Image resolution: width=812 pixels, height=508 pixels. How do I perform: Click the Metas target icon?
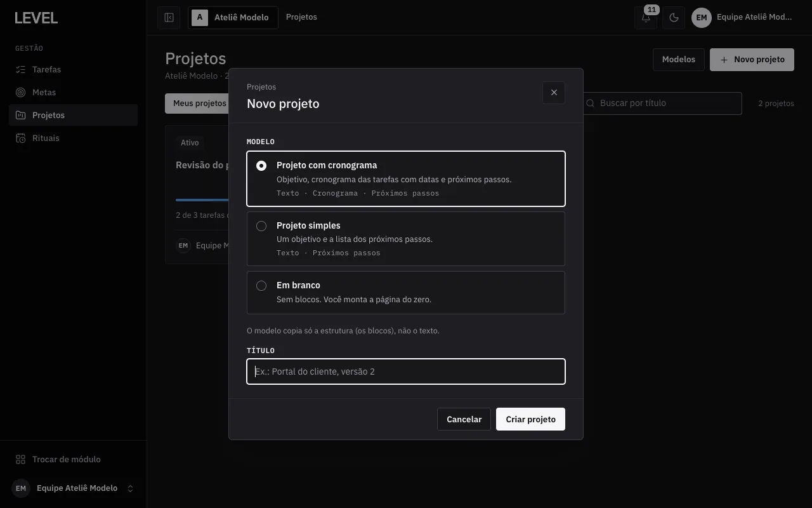[21, 92]
